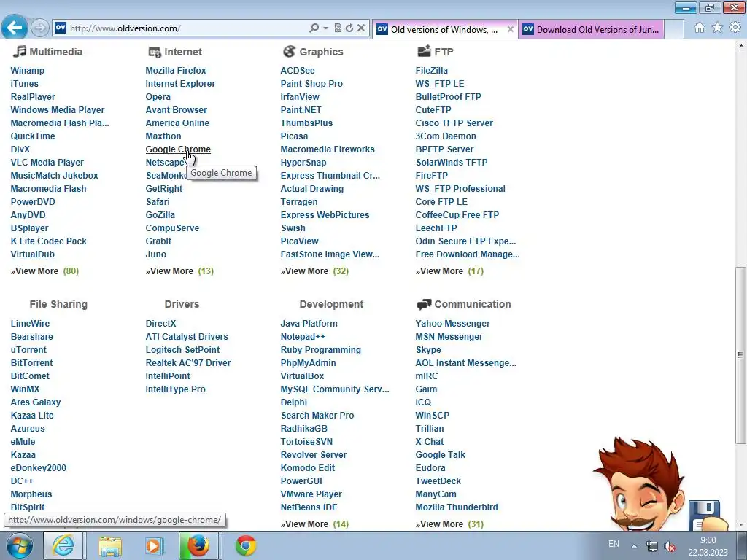Viewport: 747px width, 560px height.
Task: Open the Skype link
Action: [428, 349]
